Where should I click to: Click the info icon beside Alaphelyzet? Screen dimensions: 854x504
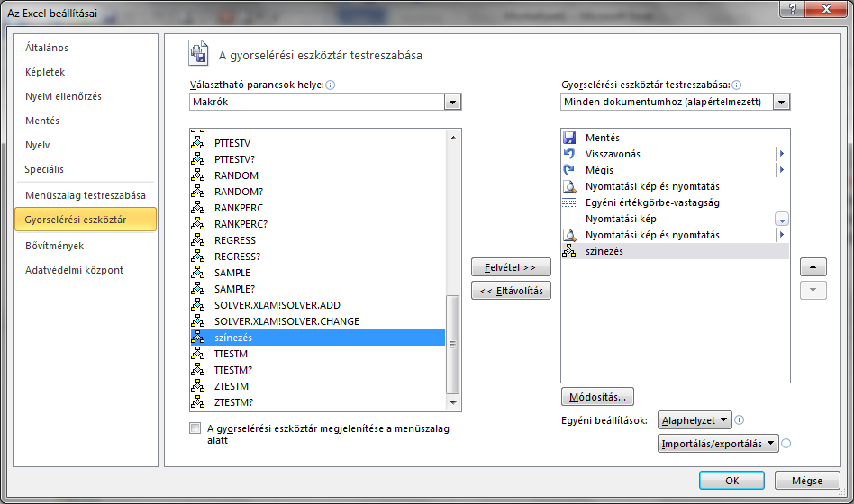click(x=739, y=420)
